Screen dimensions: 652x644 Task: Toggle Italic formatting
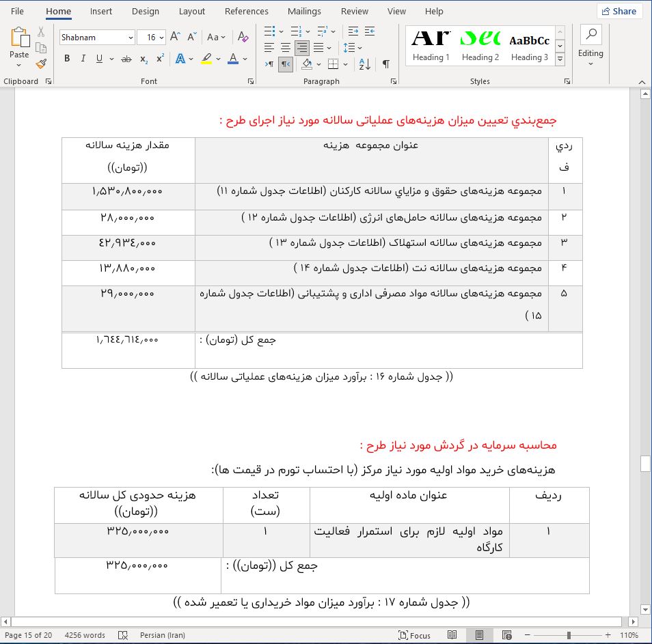coord(83,59)
